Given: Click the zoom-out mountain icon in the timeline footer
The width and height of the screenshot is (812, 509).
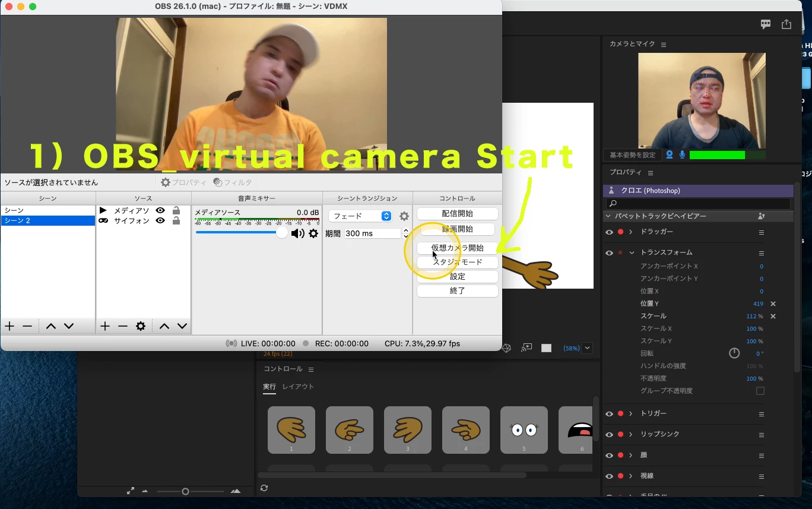Looking at the screenshot, I should click(x=145, y=491).
